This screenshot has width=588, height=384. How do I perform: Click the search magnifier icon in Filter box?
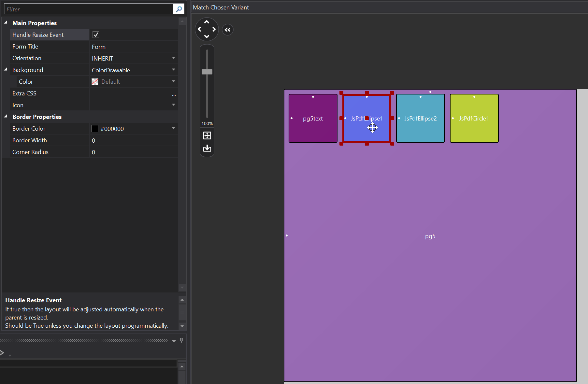179,9
